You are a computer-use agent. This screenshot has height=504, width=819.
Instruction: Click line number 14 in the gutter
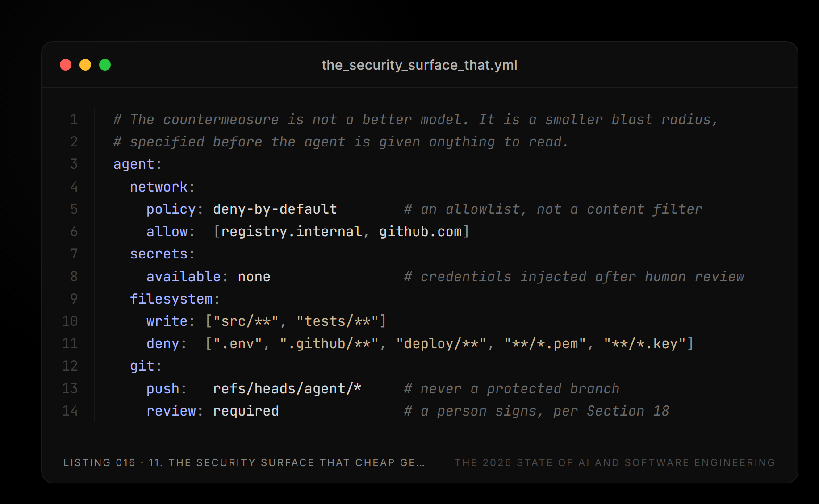click(x=70, y=411)
